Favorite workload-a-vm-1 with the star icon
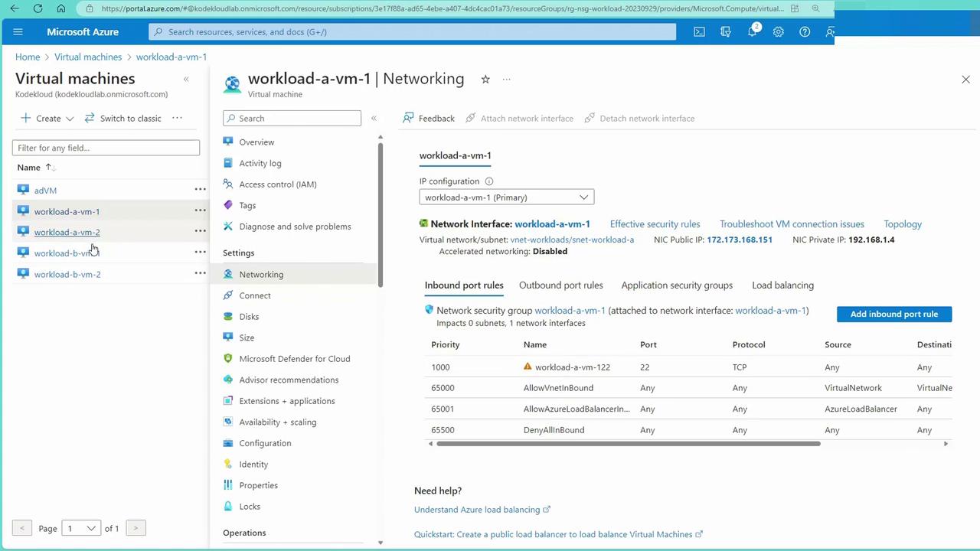 pos(485,80)
